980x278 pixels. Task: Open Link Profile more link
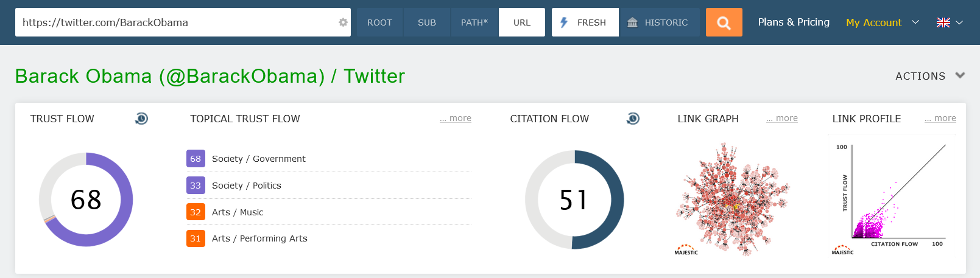pyautogui.click(x=940, y=119)
